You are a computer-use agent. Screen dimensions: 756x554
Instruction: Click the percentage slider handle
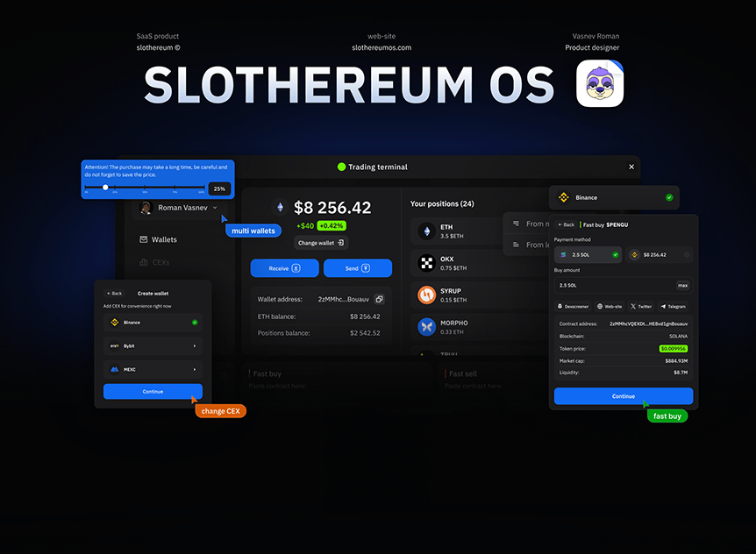pos(105,188)
